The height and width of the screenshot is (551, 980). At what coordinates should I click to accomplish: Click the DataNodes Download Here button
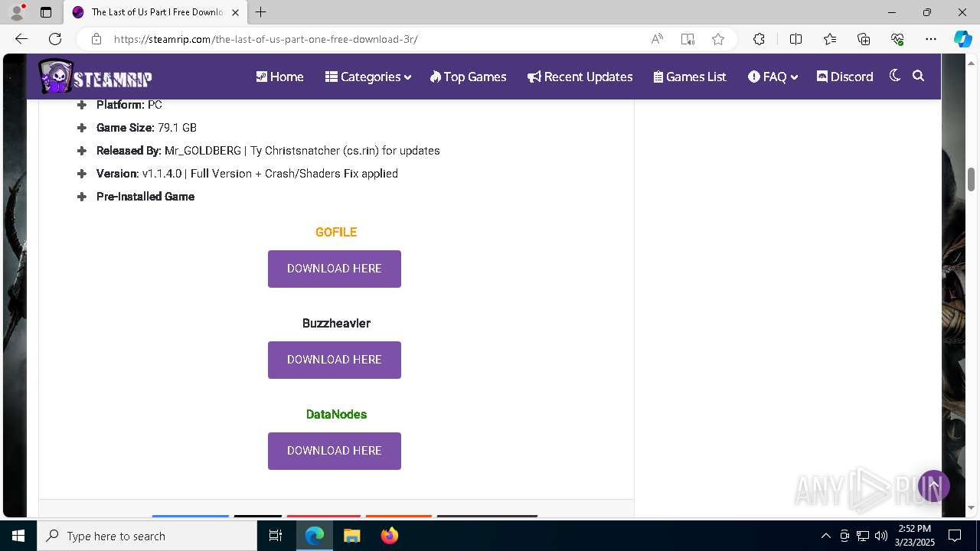[335, 451]
